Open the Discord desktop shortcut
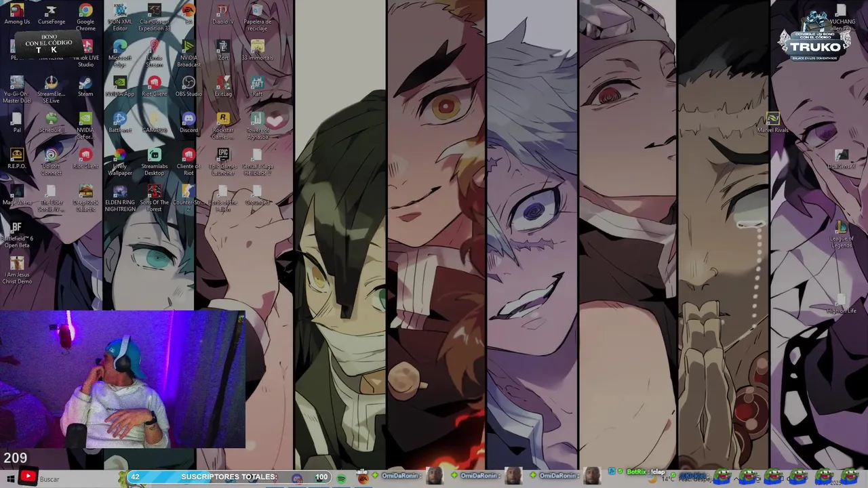Screen dimensions: 868x488 pyautogui.click(x=189, y=123)
